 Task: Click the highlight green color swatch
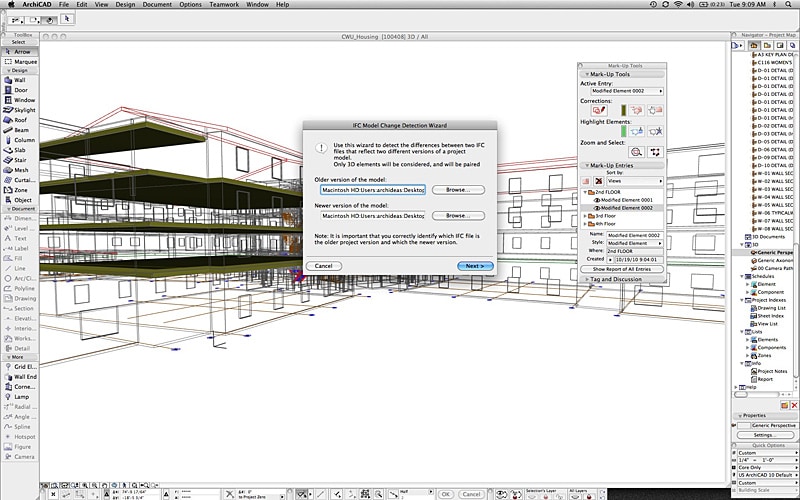point(623,132)
